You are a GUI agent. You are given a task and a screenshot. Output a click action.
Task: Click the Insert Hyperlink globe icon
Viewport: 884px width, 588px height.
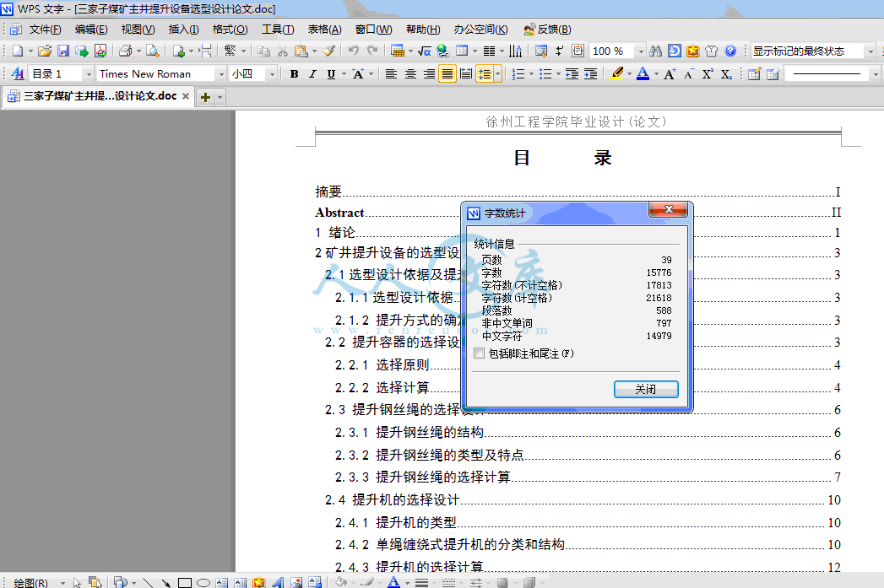pyautogui.click(x=443, y=51)
